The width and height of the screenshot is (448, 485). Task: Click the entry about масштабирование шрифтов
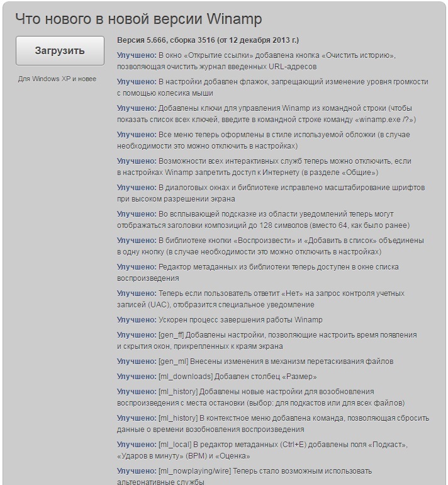pos(271,193)
